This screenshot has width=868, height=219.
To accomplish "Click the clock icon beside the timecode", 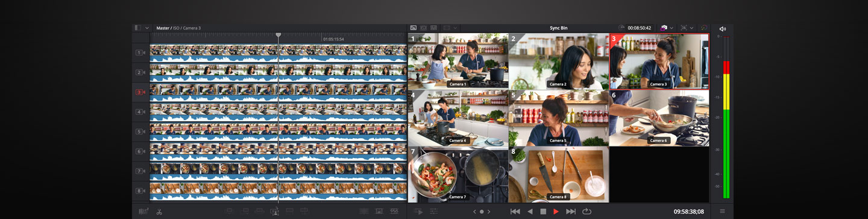I will click(x=621, y=28).
